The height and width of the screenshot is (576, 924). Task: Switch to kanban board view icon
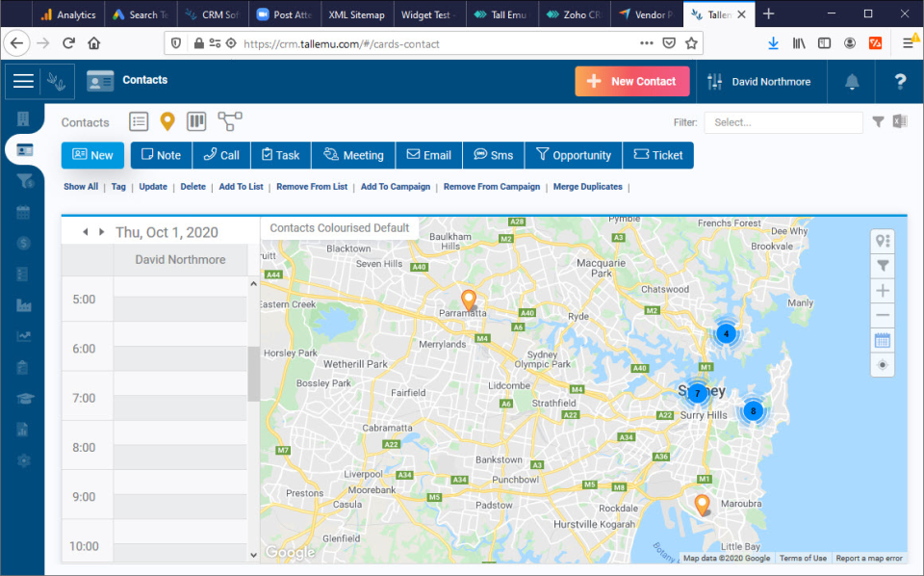(196, 122)
